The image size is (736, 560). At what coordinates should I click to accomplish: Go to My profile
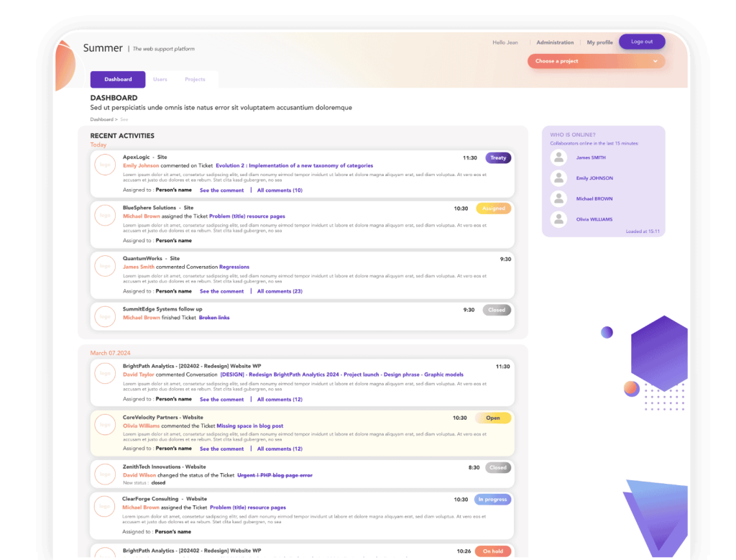(x=599, y=42)
